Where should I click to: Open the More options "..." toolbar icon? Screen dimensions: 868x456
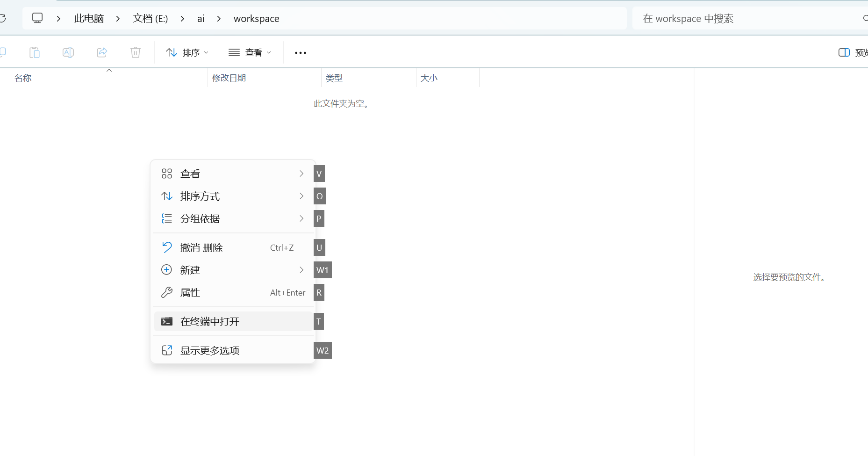(x=300, y=52)
